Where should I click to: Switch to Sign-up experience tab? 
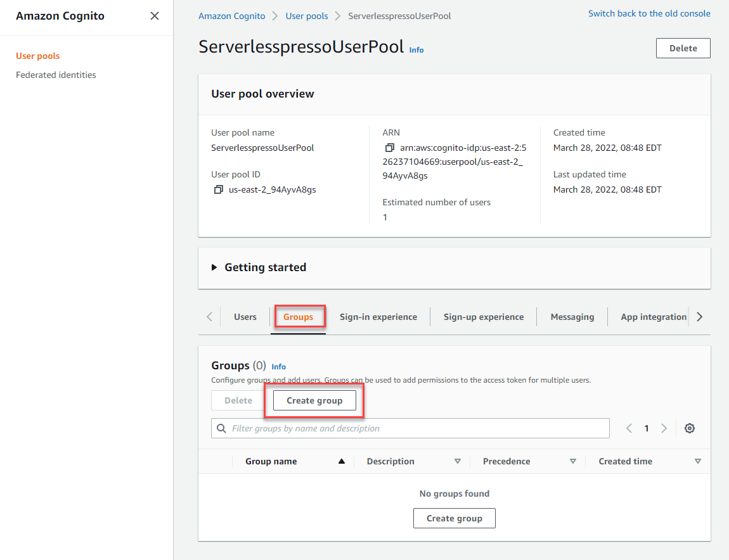[x=484, y=317]
